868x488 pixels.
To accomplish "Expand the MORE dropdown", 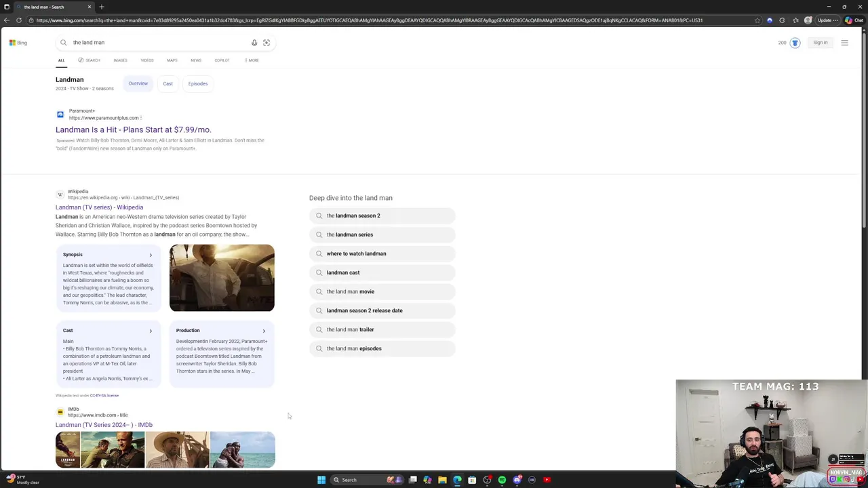I will pos(252,60).
